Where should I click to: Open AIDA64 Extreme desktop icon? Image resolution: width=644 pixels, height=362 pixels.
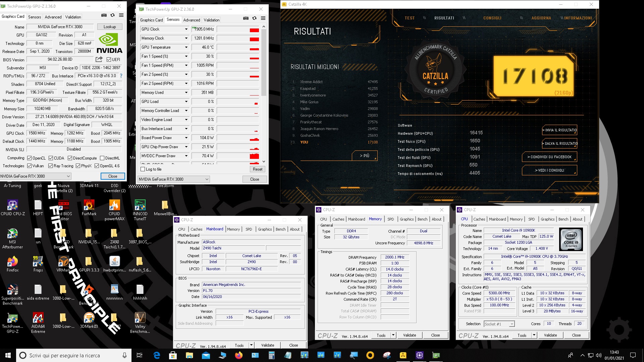coord(38,322)
